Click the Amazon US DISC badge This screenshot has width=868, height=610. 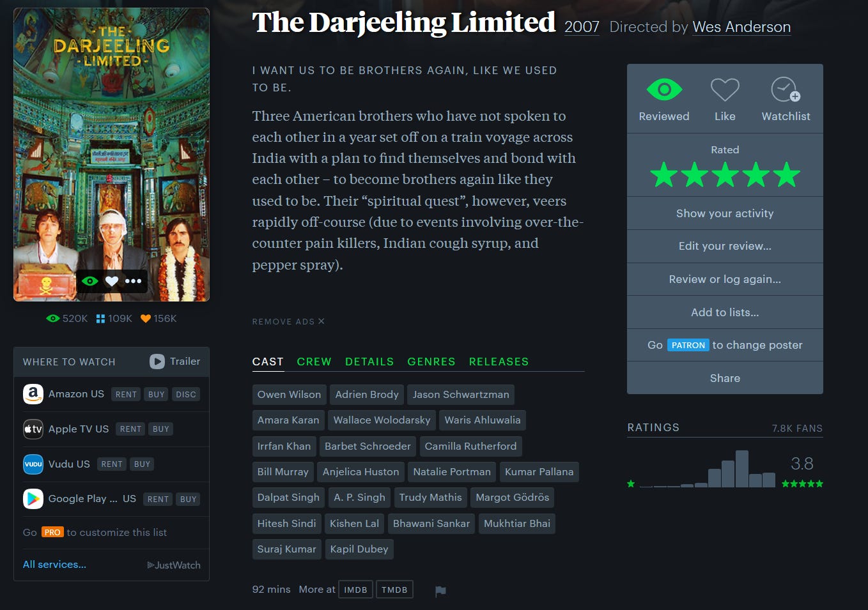[186, 395]
